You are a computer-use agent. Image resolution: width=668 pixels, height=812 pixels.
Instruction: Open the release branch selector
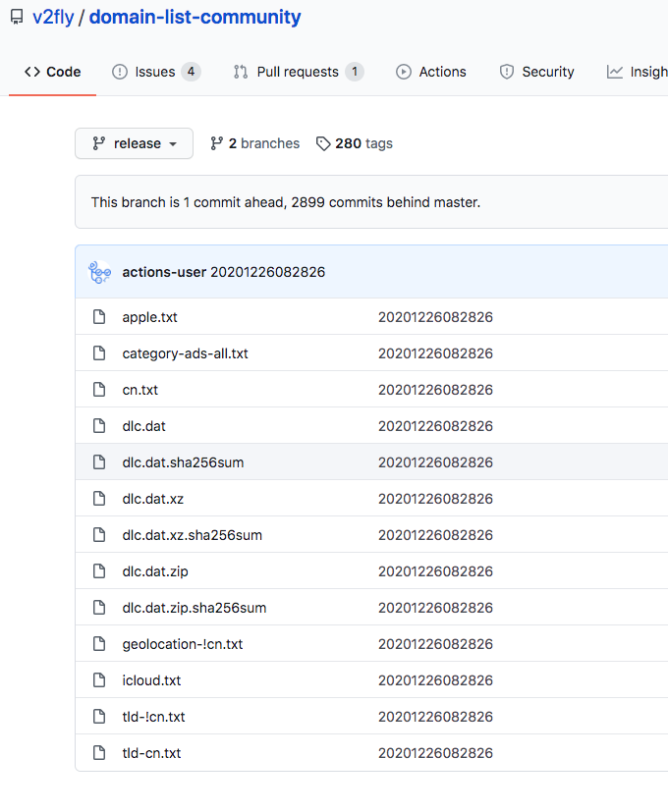point(134,143)
